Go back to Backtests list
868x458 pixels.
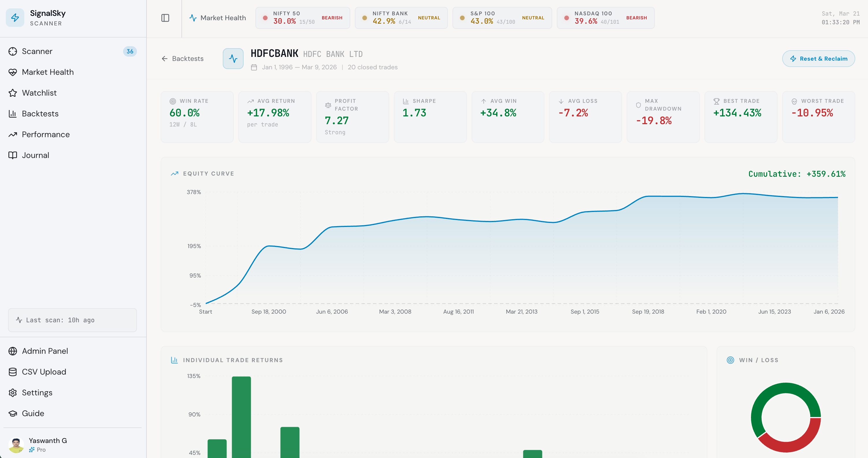(x=182, y=59)
